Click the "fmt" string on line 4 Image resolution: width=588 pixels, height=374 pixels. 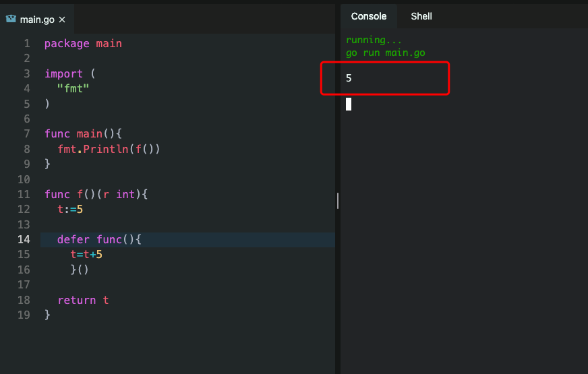(x=73, y=89)
